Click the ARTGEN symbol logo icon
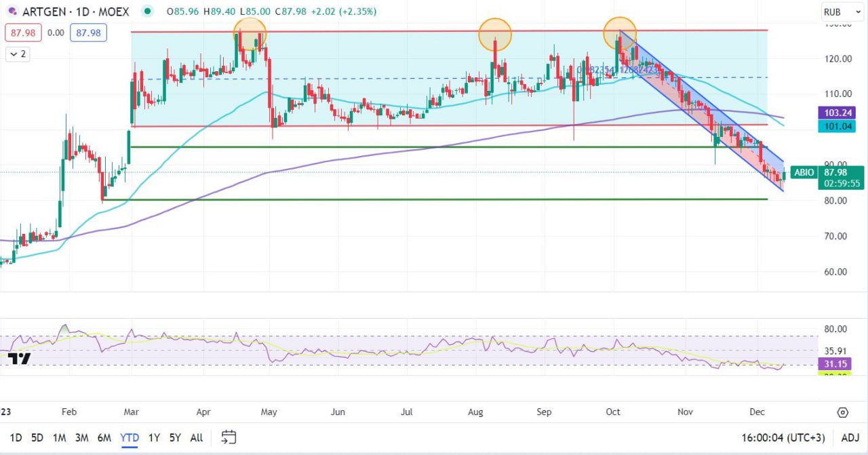Image resolution: width=868 pixels, height=455 pixels. pyautogui.click(x=12, y=12)
